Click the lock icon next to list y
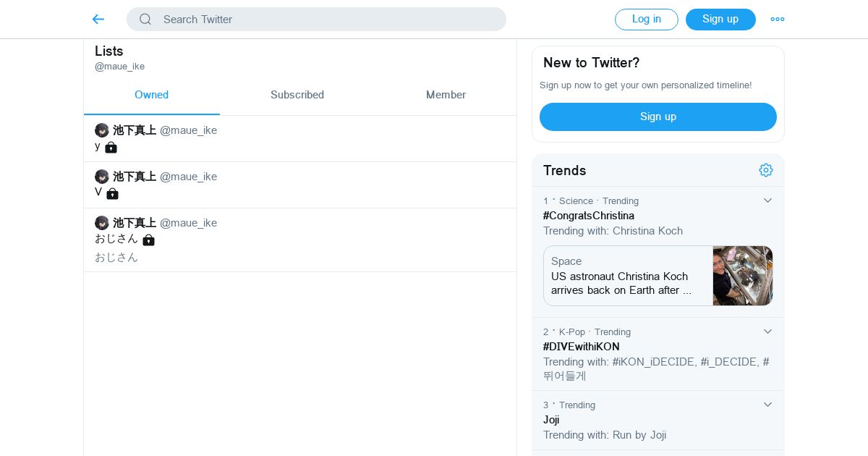Viewport: 868px width, 456px height. pos(111,148)
